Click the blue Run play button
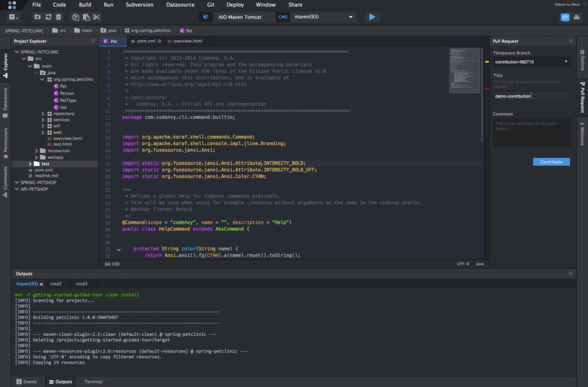Viewport: 588px width, 387px height. 372,17
